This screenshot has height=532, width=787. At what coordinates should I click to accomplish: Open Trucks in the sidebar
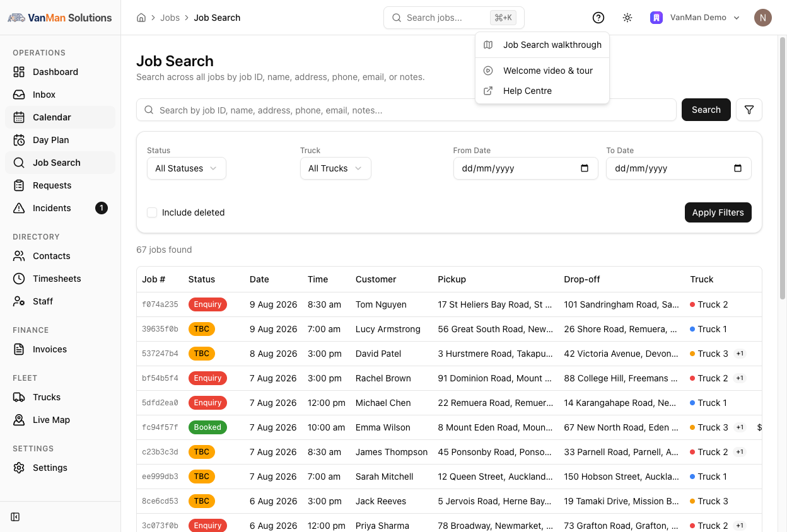point(61,397)
